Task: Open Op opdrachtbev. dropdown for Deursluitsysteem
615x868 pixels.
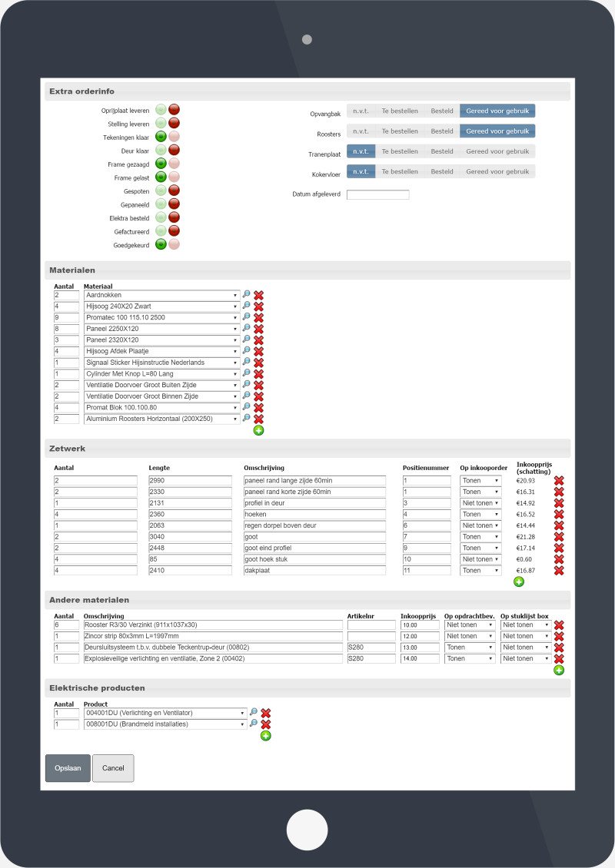Action: point(469,647)
